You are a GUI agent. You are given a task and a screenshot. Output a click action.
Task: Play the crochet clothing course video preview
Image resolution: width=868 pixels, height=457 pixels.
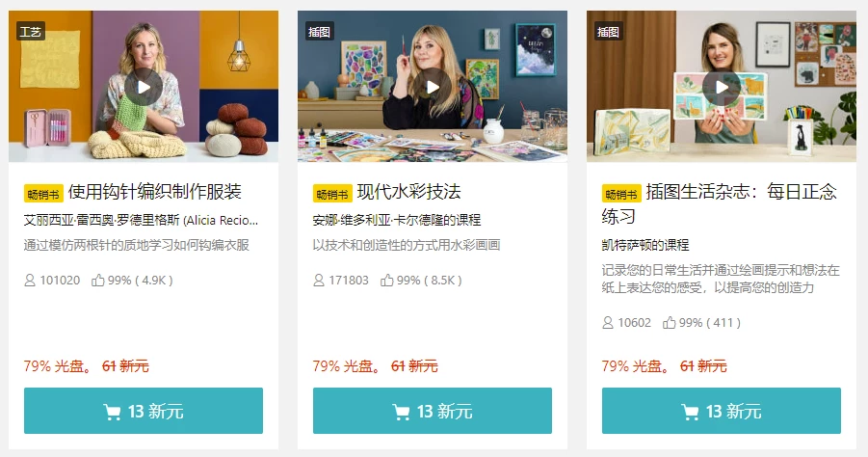pos(144,87)
